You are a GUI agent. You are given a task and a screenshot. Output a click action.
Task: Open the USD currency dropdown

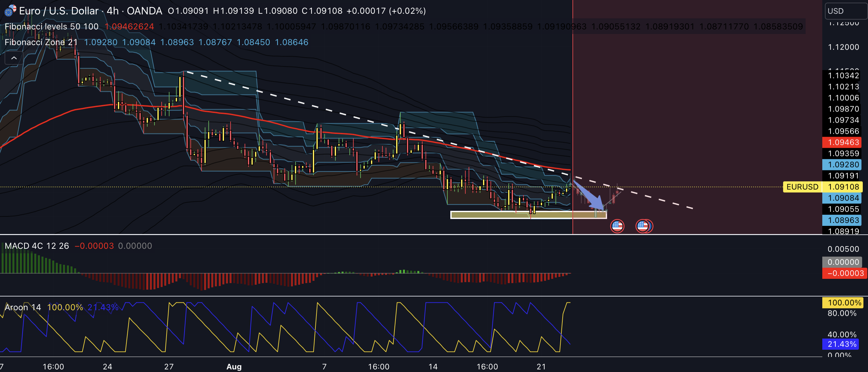click(x=845, y=11)
